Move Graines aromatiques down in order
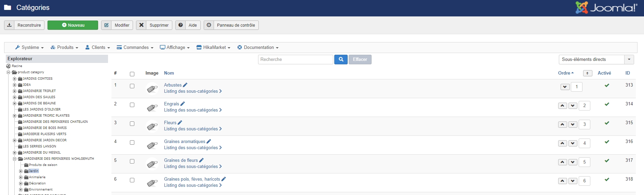This screenshot has height=195, width=644. pos(573,143)
